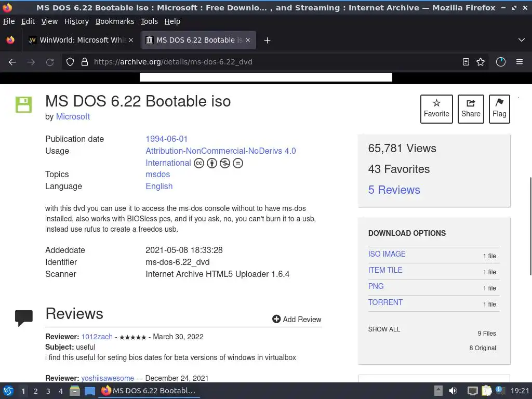Click the removable media eject tray icon

[438, 391]
